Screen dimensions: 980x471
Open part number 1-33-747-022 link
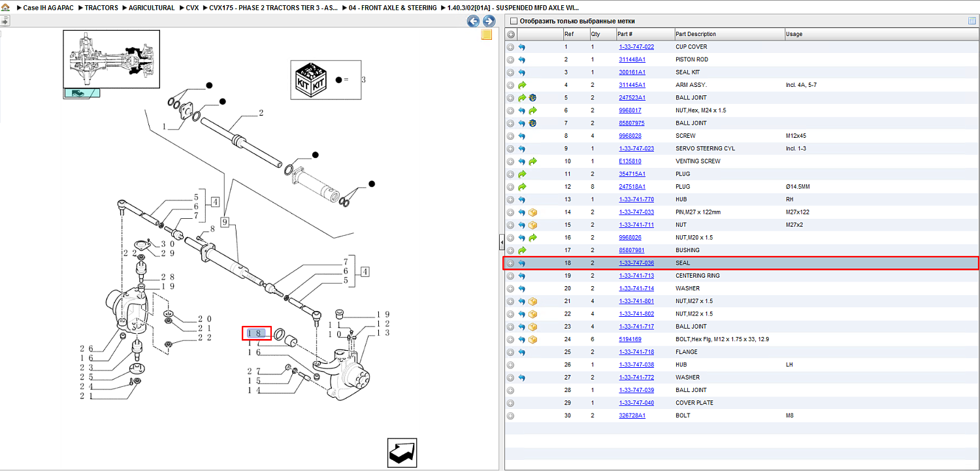click(x=636, y=47)
